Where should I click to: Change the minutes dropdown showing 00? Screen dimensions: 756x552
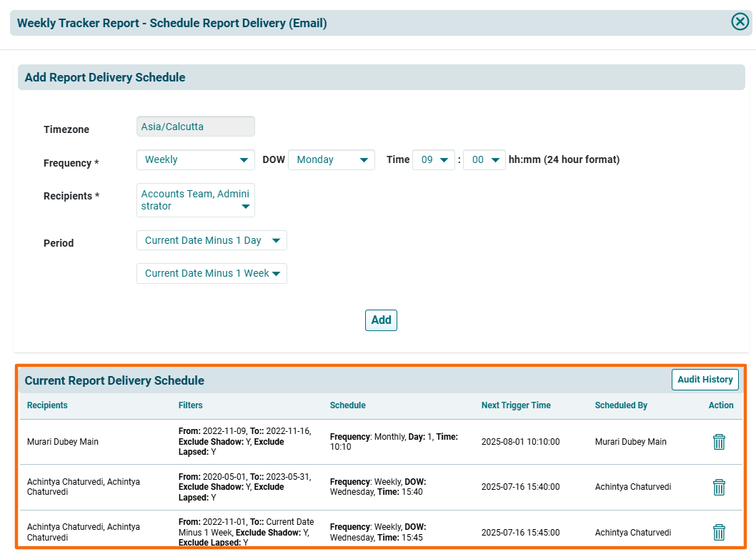tap(484, 160)
